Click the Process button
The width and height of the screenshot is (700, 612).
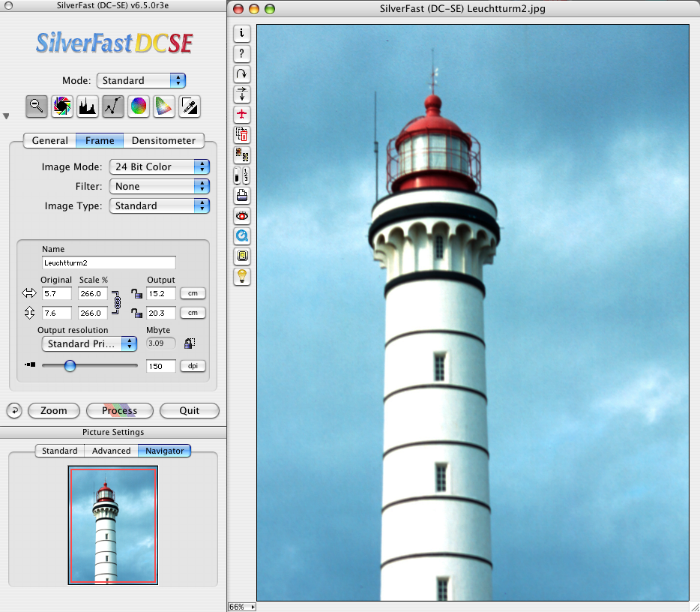click(x=119, y=410)
